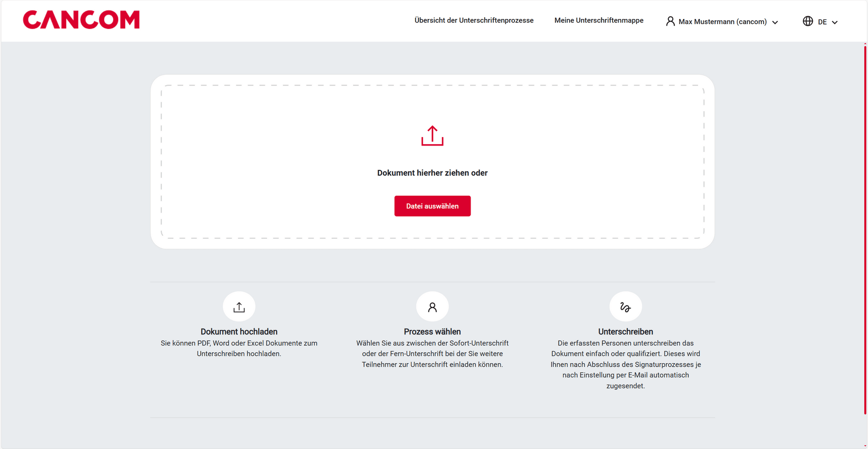The width and height of the screenshot is (868, 449).
Task: Expand the user account chevron
Action: click(x=775, y=22)
